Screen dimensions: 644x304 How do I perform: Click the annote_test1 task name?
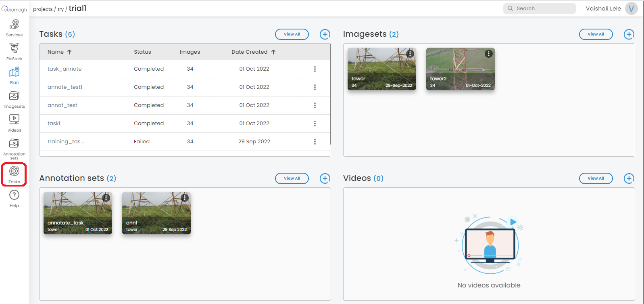pos(65,87)
